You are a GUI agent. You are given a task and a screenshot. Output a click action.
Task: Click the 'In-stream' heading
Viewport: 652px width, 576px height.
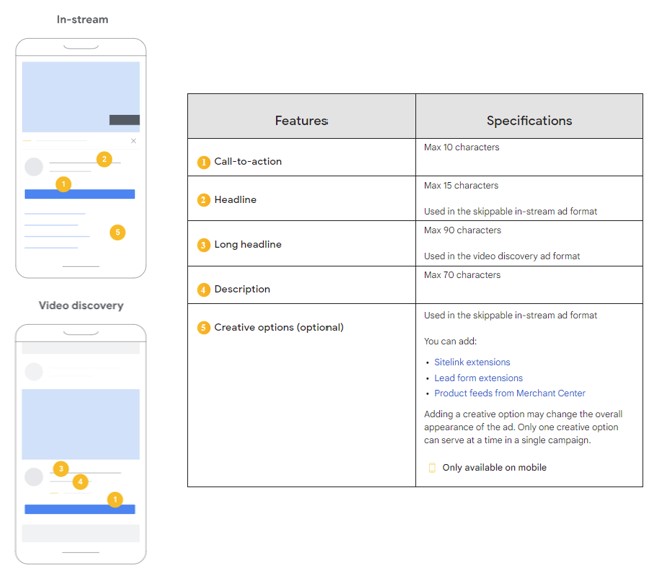click(x=82, y=20)
